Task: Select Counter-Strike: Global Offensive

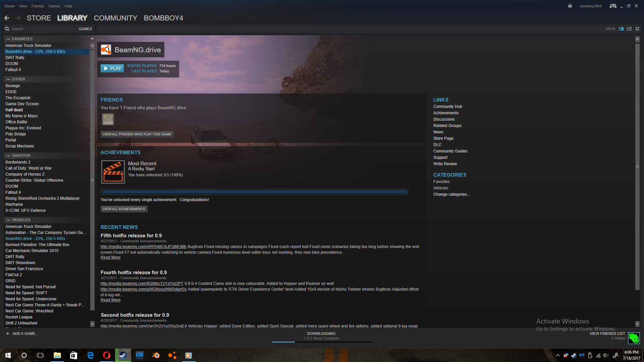Action: point(47,180)
